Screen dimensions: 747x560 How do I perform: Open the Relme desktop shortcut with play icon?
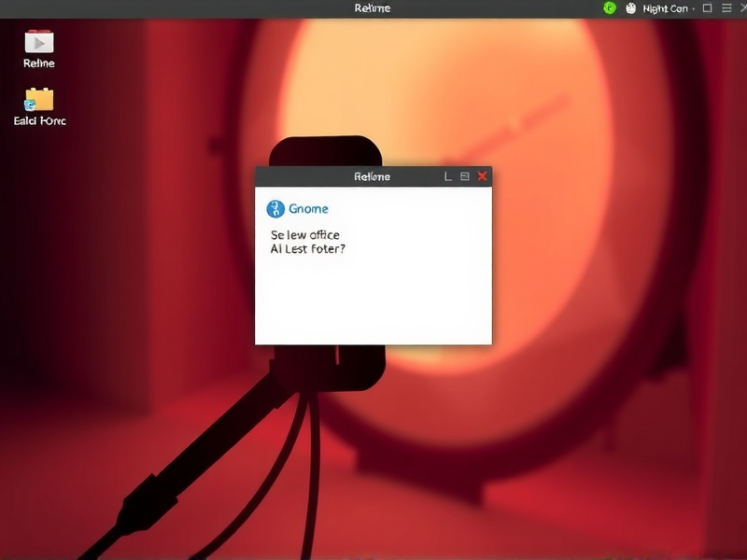39,42
